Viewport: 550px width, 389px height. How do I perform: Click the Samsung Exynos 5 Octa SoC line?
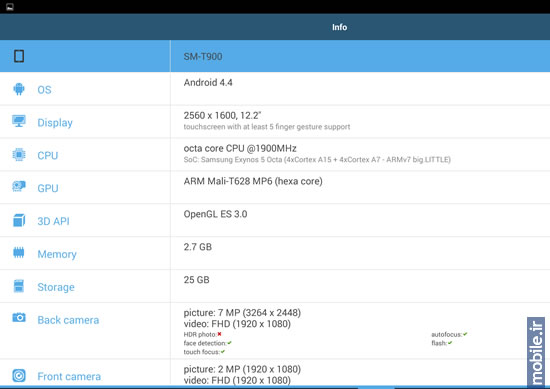click(x=317, y=160)
